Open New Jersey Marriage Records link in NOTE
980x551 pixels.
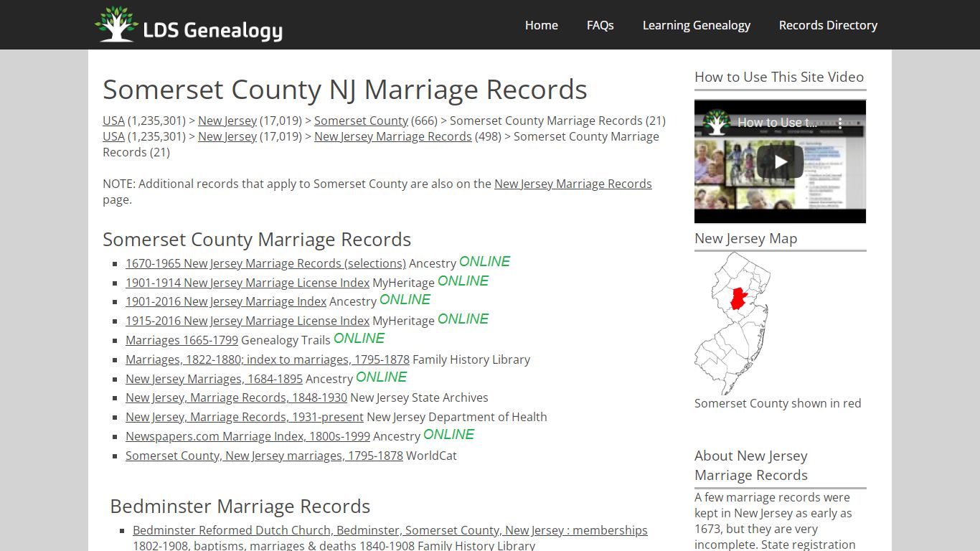[x=573, y=184]
